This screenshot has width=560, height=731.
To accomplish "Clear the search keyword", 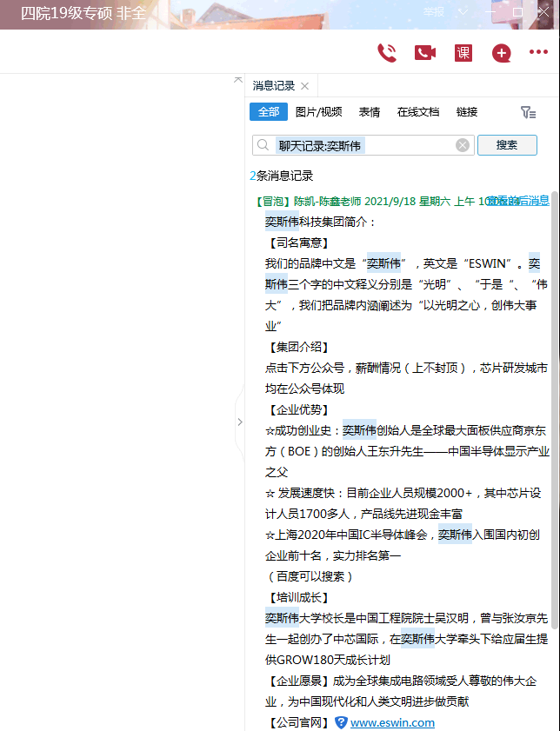I will pyautogui.click(x=463, y=145).
